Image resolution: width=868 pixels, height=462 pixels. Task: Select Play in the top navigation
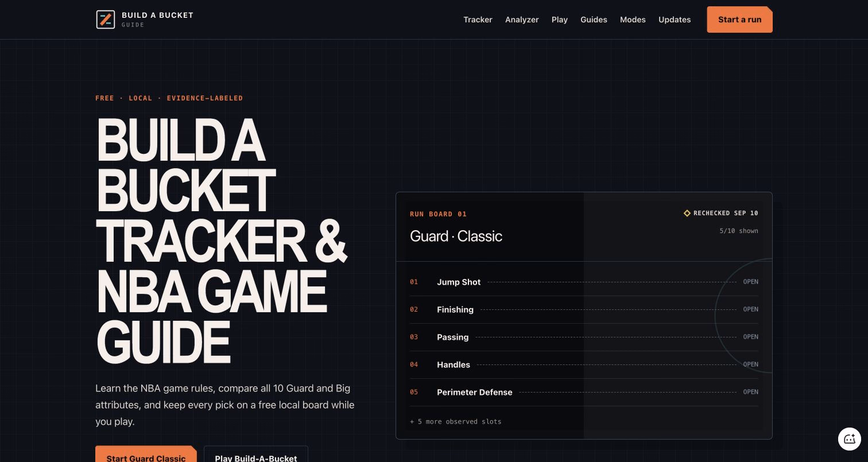pos(560,20)
